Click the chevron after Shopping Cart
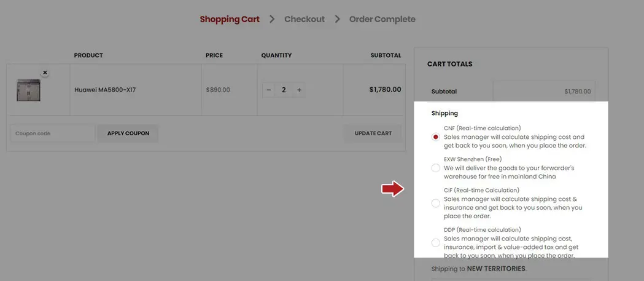This screenshot has width=644, height=281. coord(272,19)
